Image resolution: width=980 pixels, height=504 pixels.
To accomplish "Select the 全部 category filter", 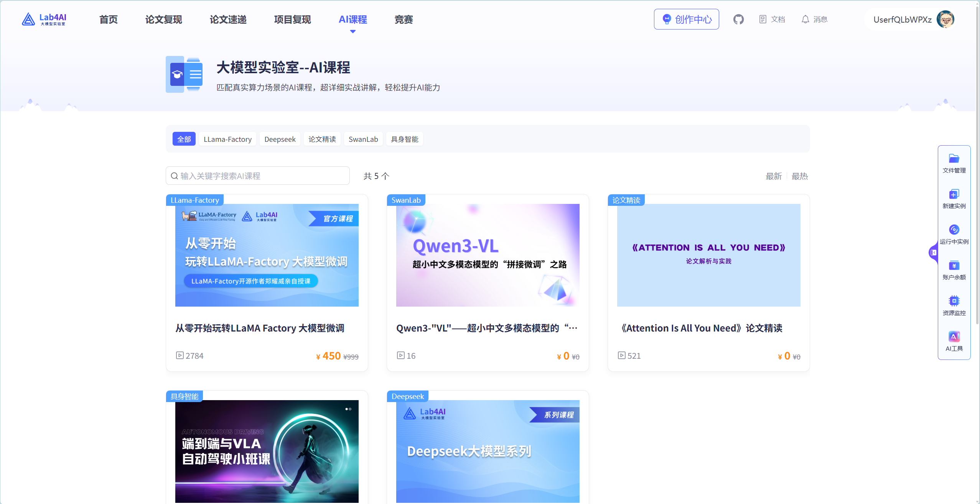I will coord(184,139).
